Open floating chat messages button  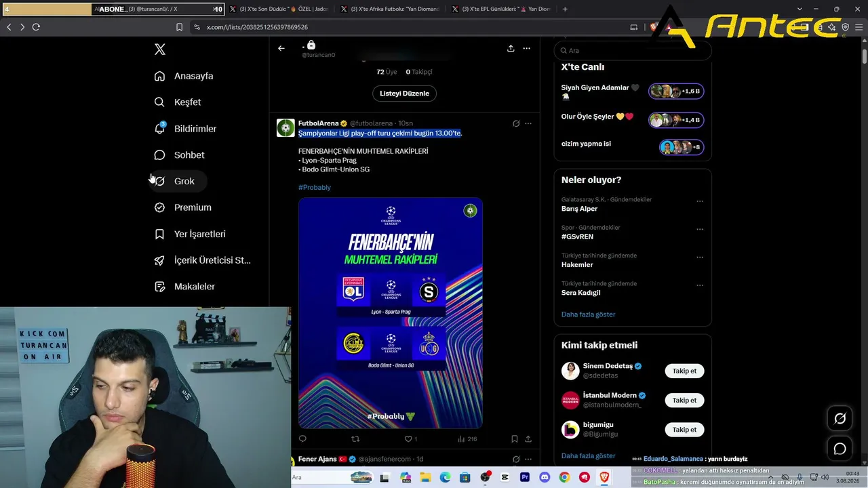pyautogui.click(x=840, y=449)
